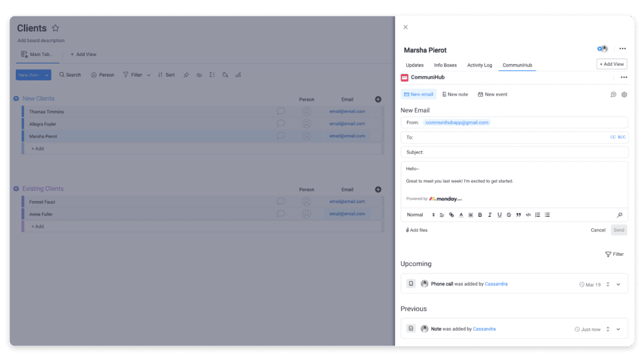Open the Normal text style dropdown
The width and height of the screenshot is (644, 362).
coord(421,215)
